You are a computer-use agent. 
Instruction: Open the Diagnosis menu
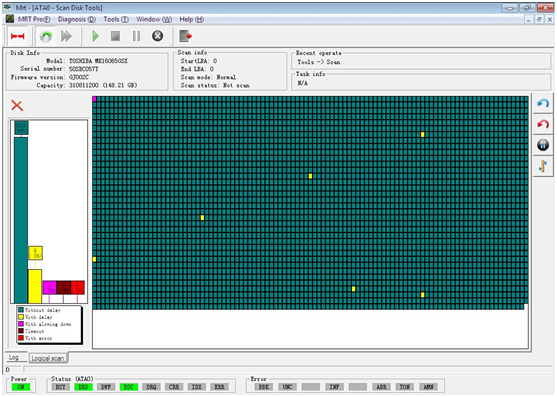coord(77,19)
